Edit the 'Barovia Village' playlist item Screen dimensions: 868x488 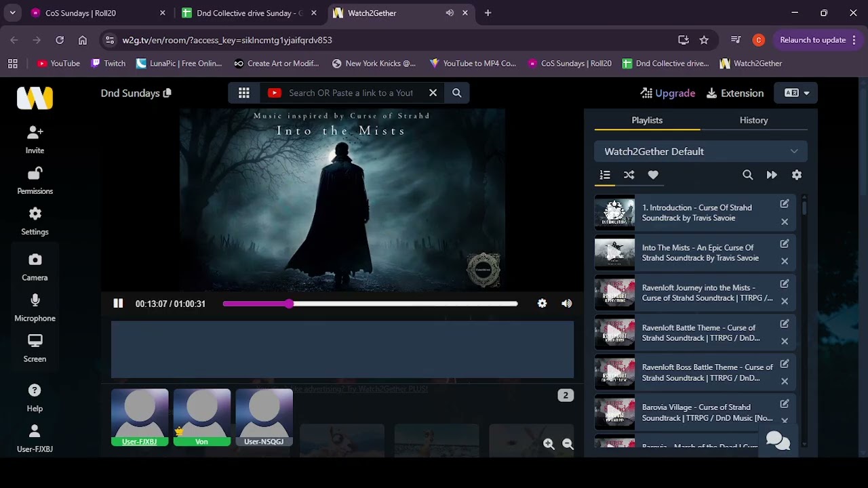[785, 403]
